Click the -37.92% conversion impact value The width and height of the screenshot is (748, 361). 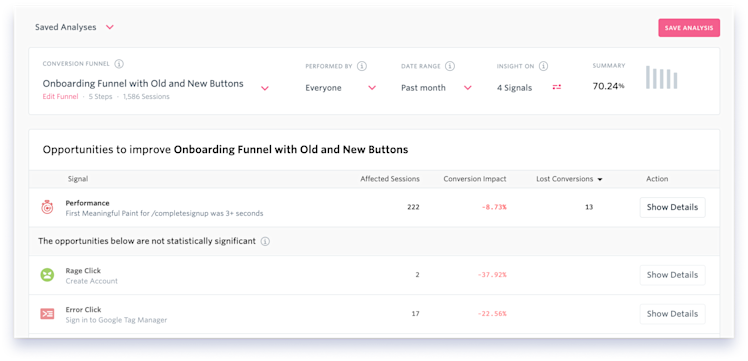492,275
